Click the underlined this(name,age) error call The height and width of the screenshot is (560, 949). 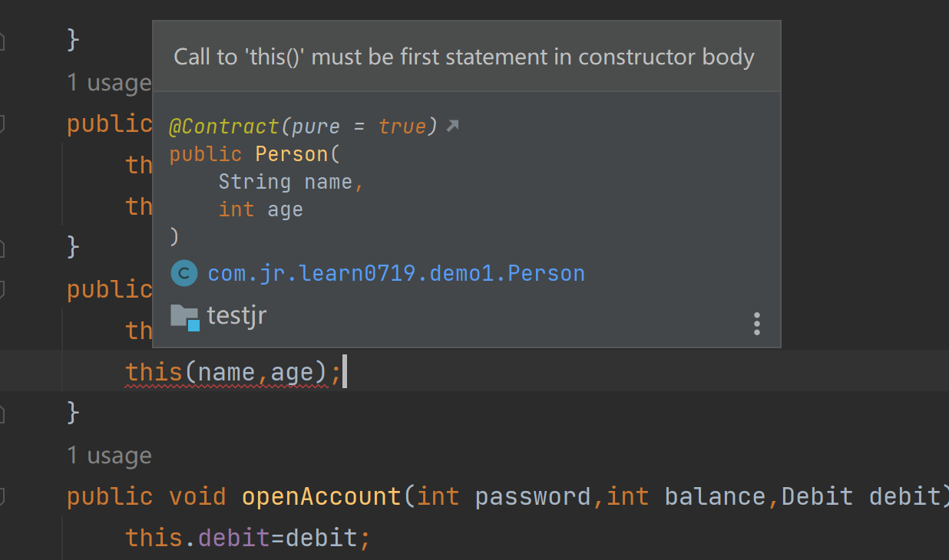228,373
